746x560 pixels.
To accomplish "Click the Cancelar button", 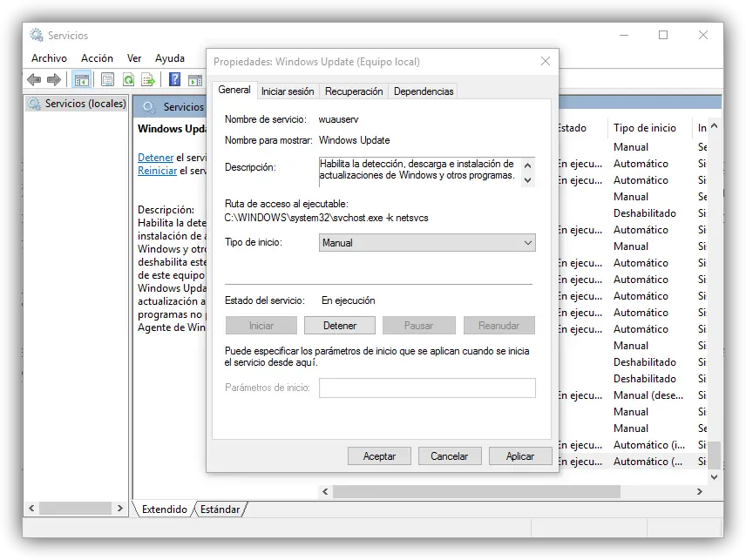I will tap(450, 455).
